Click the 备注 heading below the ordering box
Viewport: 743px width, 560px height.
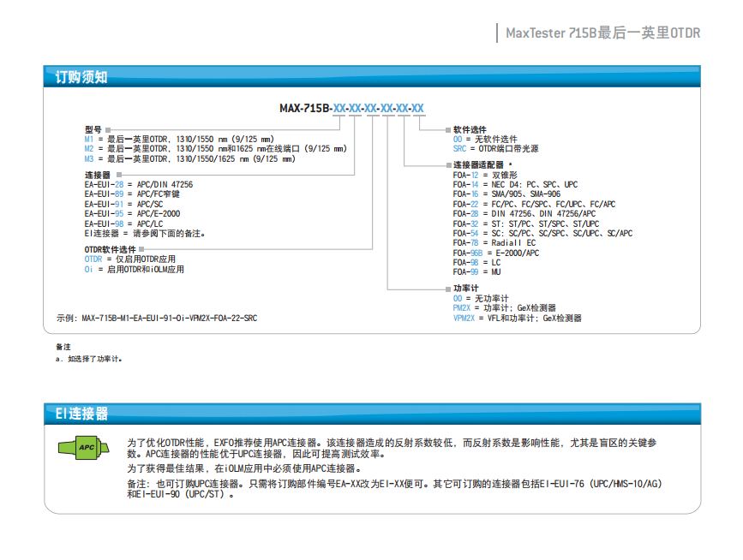click(63, 347)
